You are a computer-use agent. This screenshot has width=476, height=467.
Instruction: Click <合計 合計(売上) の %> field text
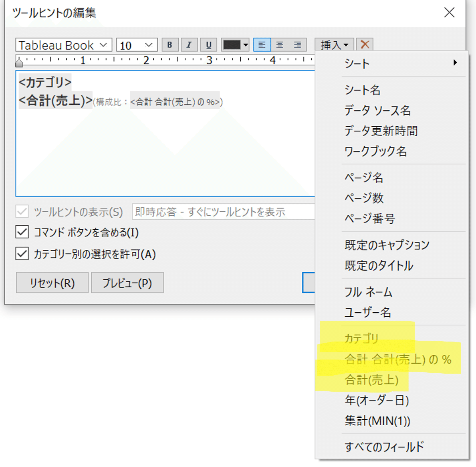175,102
